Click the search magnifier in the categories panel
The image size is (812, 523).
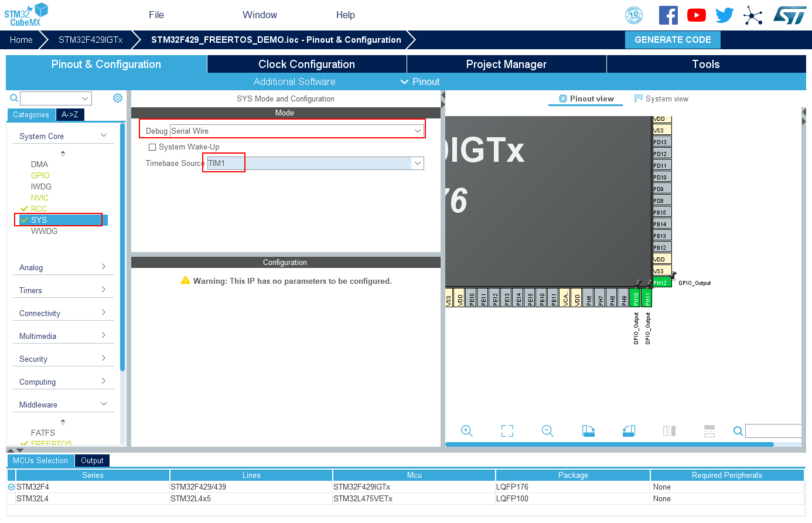(14, 98)
